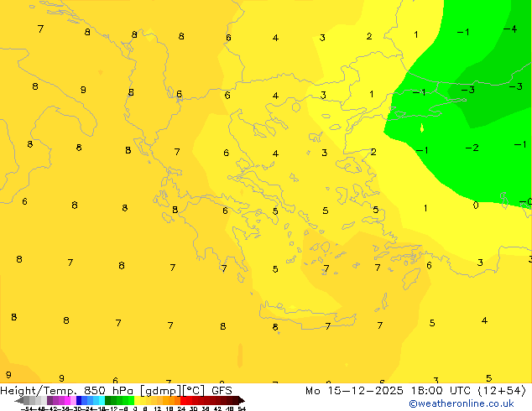Click the (12+54) forecast run text
The height and width of the screenshot is (411, 532).
(502, 391)
